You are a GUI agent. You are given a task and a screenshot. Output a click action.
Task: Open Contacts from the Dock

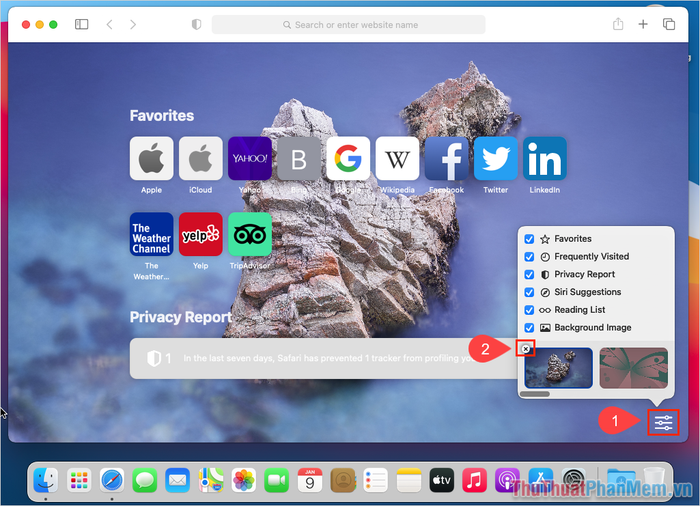click(343, 481)
